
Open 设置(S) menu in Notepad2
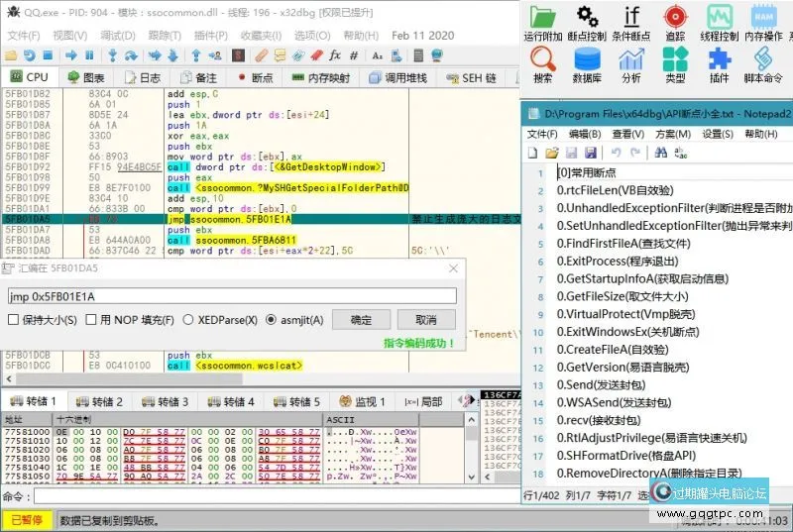(x=717, y=134)
